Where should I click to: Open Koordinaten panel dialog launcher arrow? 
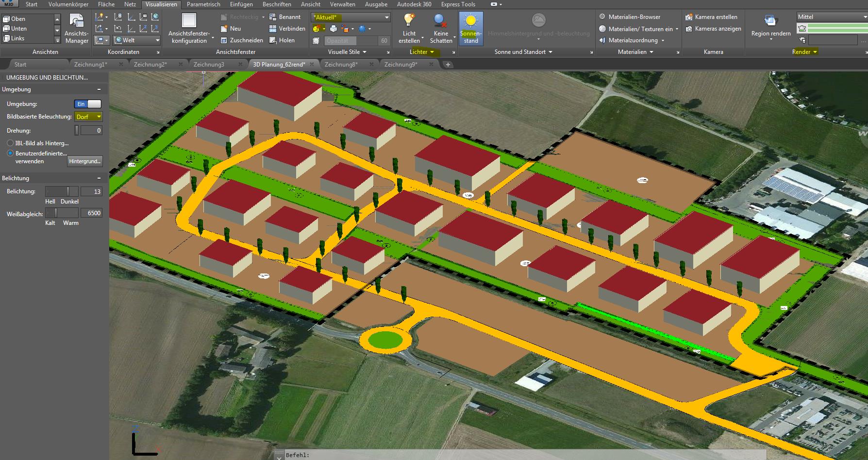click(158, 52)
